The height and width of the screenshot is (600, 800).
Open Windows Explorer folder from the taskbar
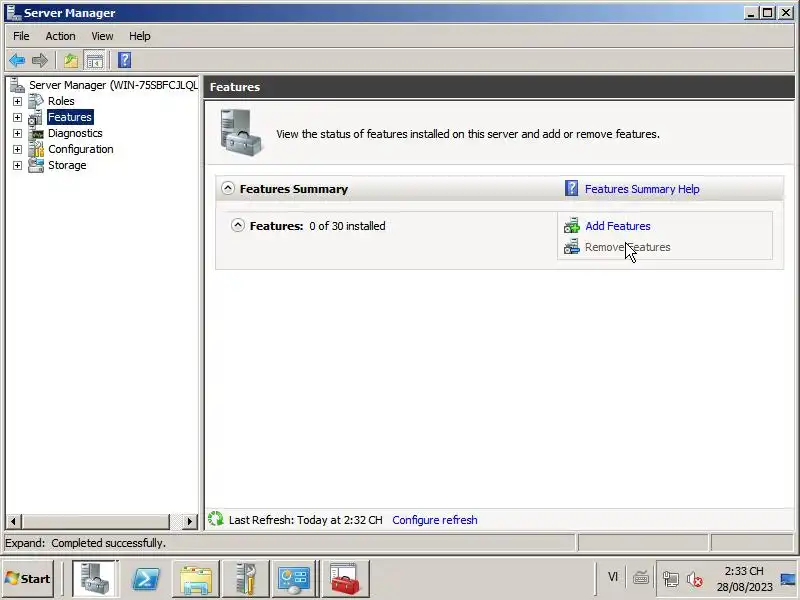pos(196,578)
